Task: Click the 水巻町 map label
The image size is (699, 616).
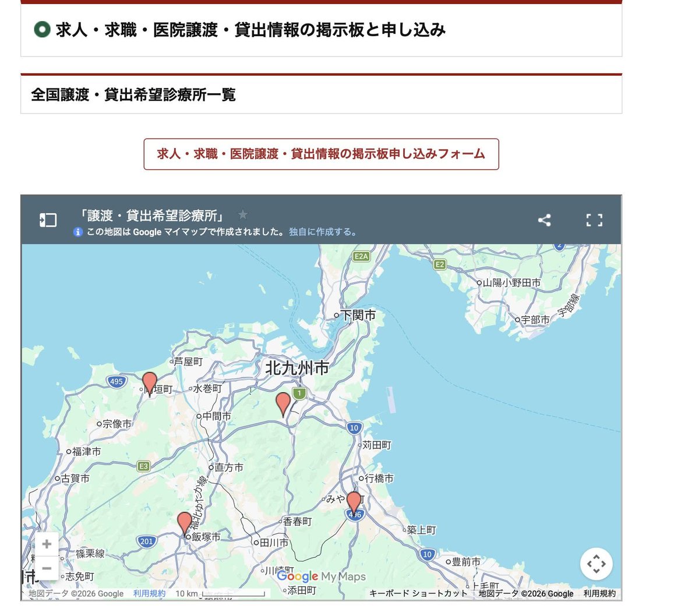Action: pyautogui.click(x=207, y=388)
